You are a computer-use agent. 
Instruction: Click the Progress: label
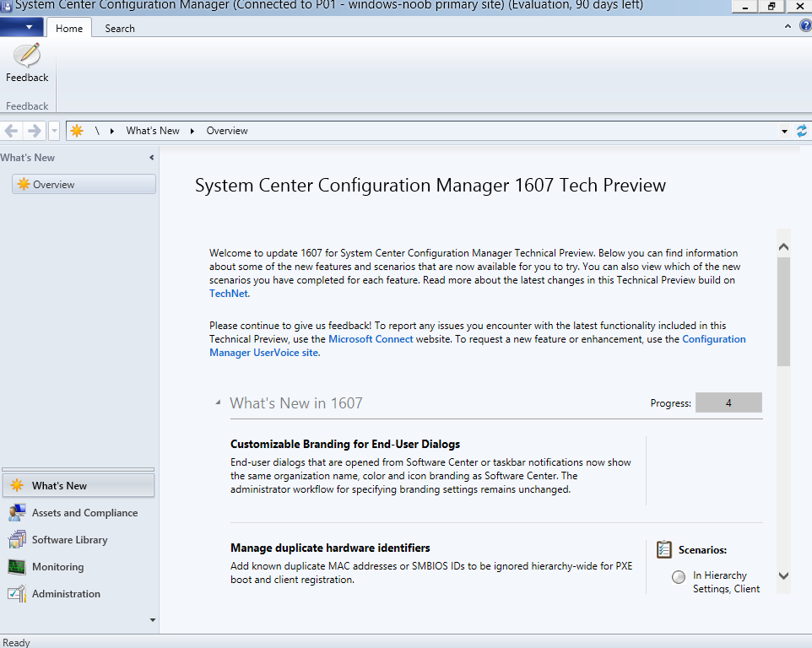click(671, 403)
